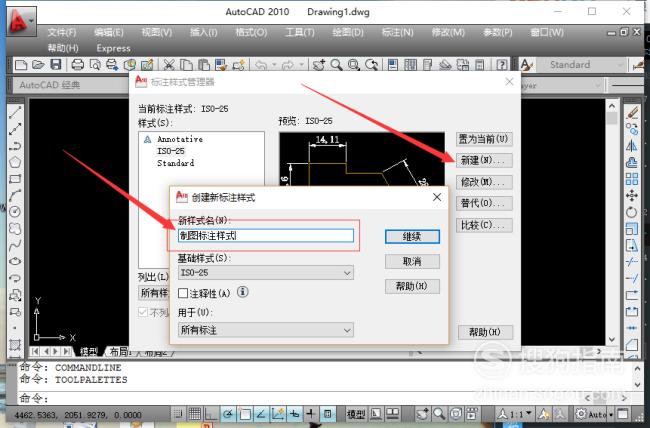The width and height of the screenshot is (650, 428).
Task: Click the Cut scissors icon
Action: (169, 65)
